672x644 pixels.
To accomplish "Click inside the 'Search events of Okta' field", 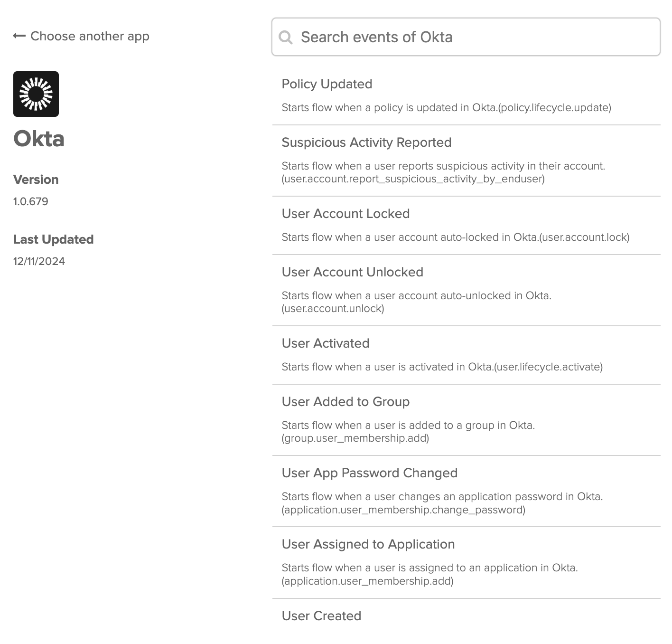I will point(427,37).
